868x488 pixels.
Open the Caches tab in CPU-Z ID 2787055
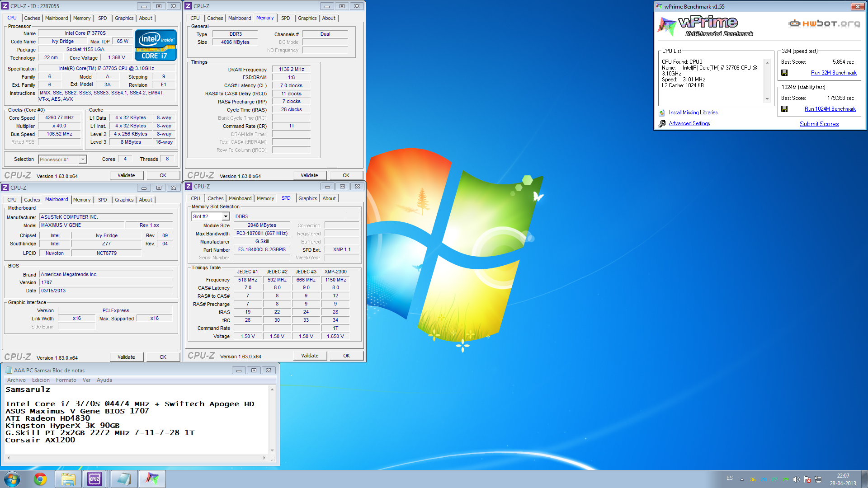click(32, 18)
